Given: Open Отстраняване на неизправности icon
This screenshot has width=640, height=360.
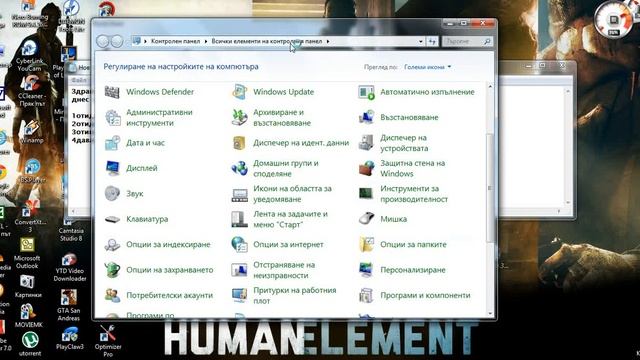Looking at the screenshot, I should pyautogui.click(x=240, y=270).
